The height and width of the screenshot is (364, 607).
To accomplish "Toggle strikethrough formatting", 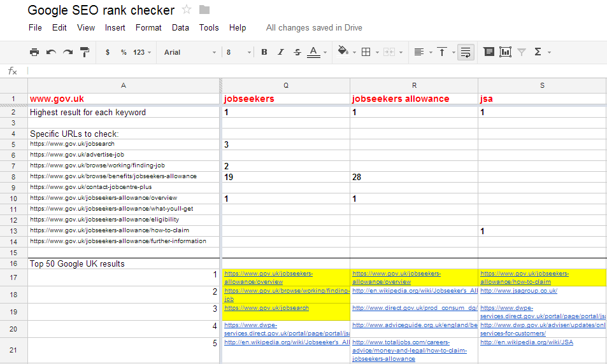I will pyautogui.click(x=297, y=52).
